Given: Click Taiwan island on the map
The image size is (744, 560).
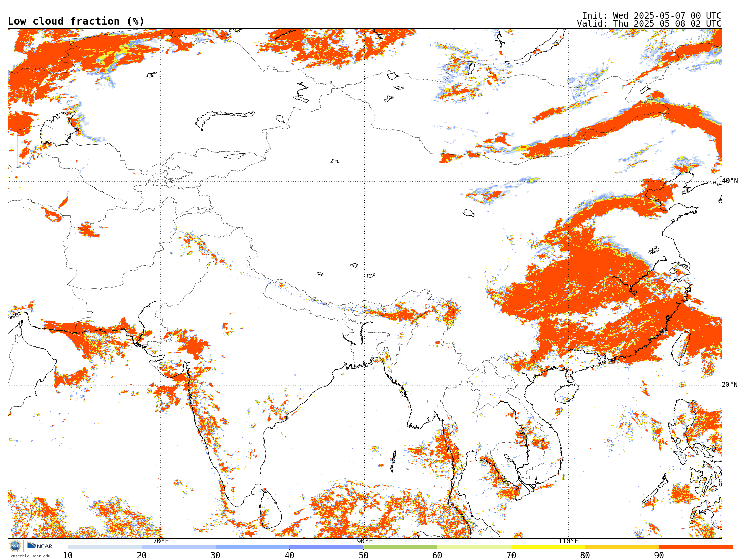Looking at the screenshot, I should [681, 348].
